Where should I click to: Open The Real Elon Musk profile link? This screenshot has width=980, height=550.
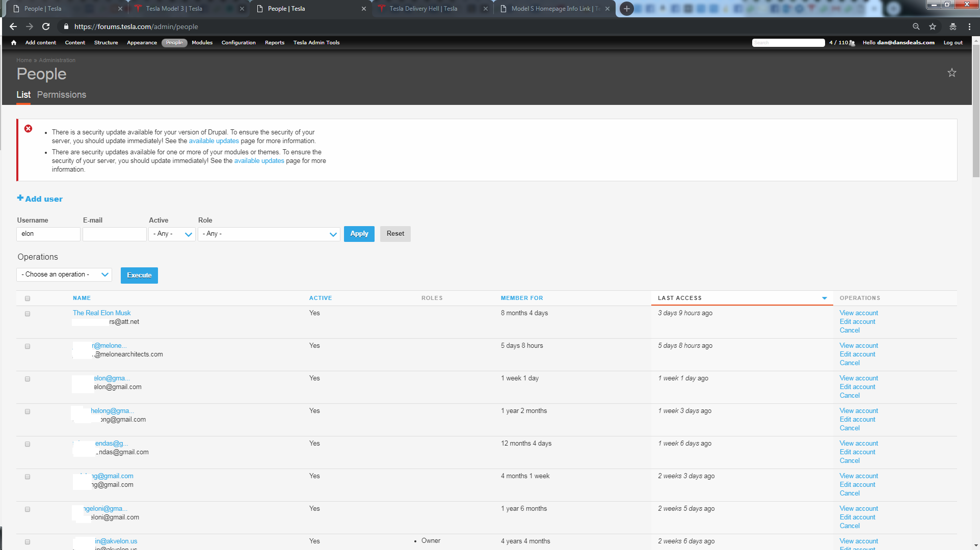click(x=101, y=313)
